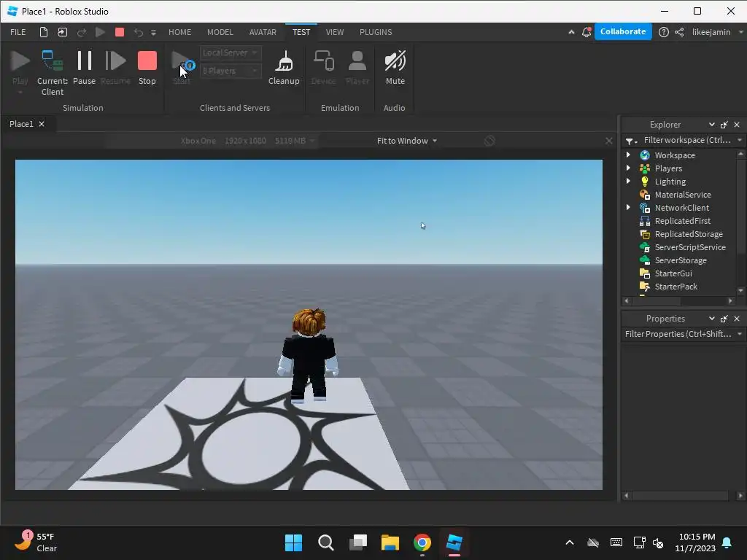Image resolution: width=747 pixels, height=560 pixels.
Task: Click the Roblox Studio taskbar icon
Action: pos(454,542)
